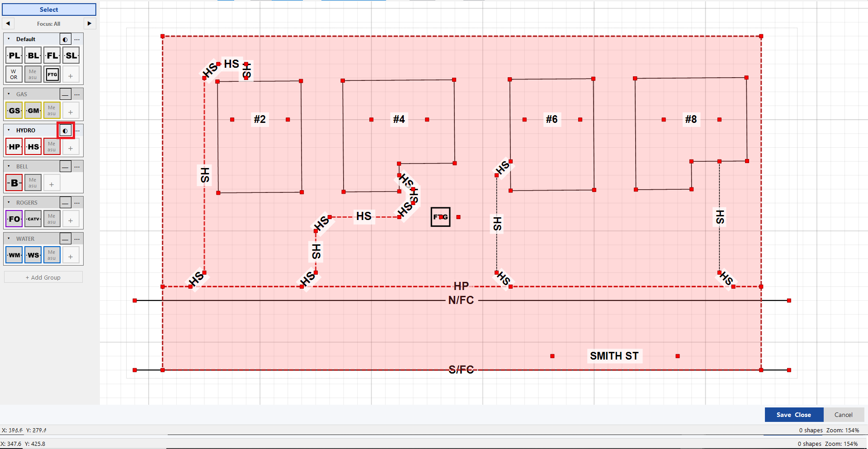Image resolution: width=868 pixels, height=449 pixels.
Task: Open the ROGERS group options menu
Action: 77,202
